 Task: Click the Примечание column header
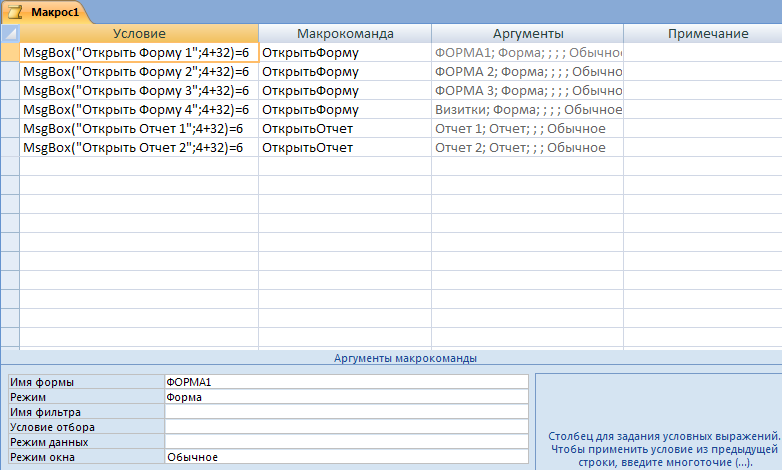pyautogui.click(x=703, y=33)
